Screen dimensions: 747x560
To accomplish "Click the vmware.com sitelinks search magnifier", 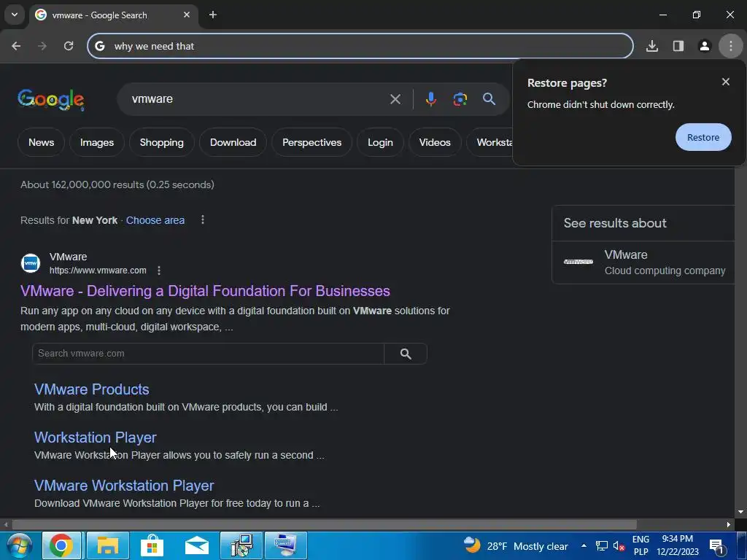I will click(406, 354).
